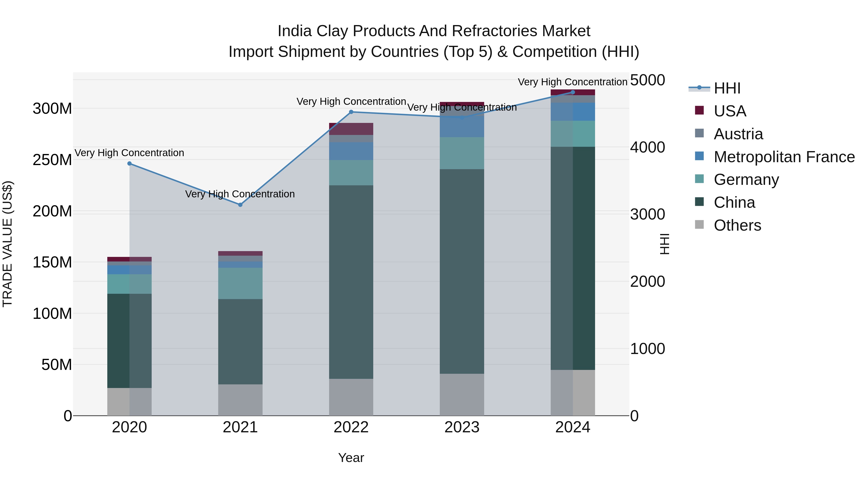Screen dimensions: 868x488
Task: Click the USA segment of the 2022 bar
Action: pyautogui.click(x=351, y=129)
